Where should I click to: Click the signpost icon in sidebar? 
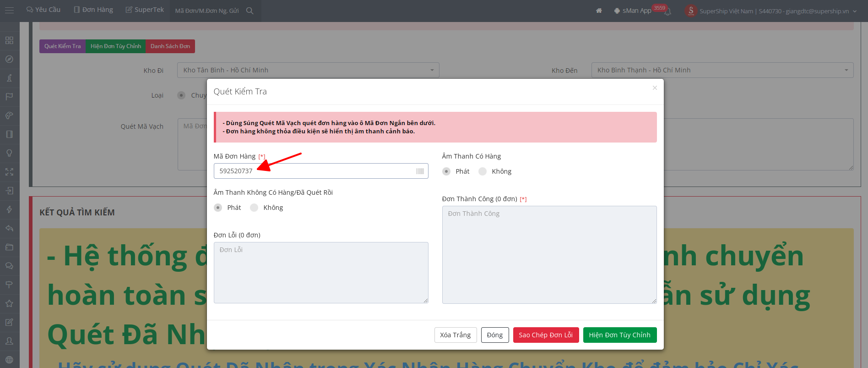click(9, 285)
